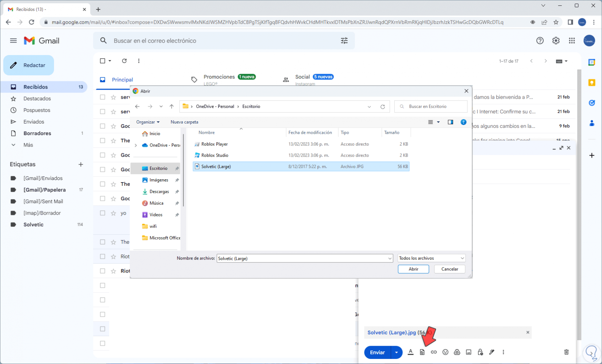Check the first 'Riot' email row
602x364 pixels.
tap(103, 257)
